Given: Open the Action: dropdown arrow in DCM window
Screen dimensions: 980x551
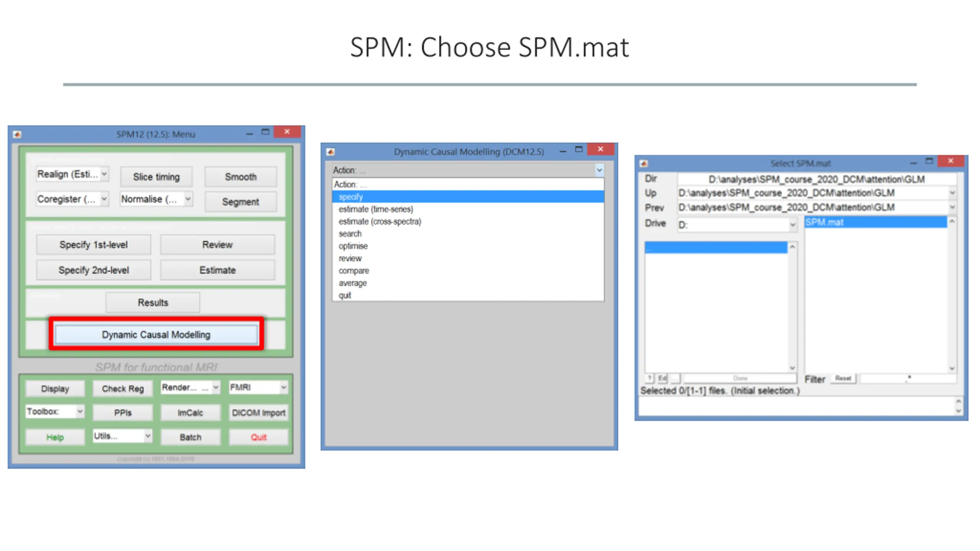Looking at the screenshot, I should (x=599, y=170).
